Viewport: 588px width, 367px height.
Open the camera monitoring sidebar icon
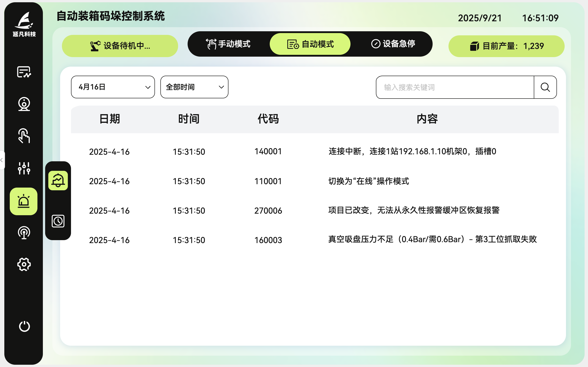24,104
